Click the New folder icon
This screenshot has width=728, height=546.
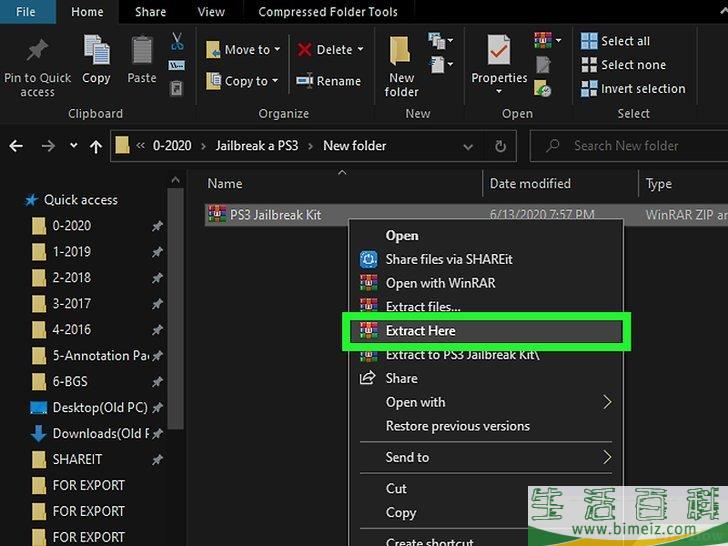pos(400,50)
